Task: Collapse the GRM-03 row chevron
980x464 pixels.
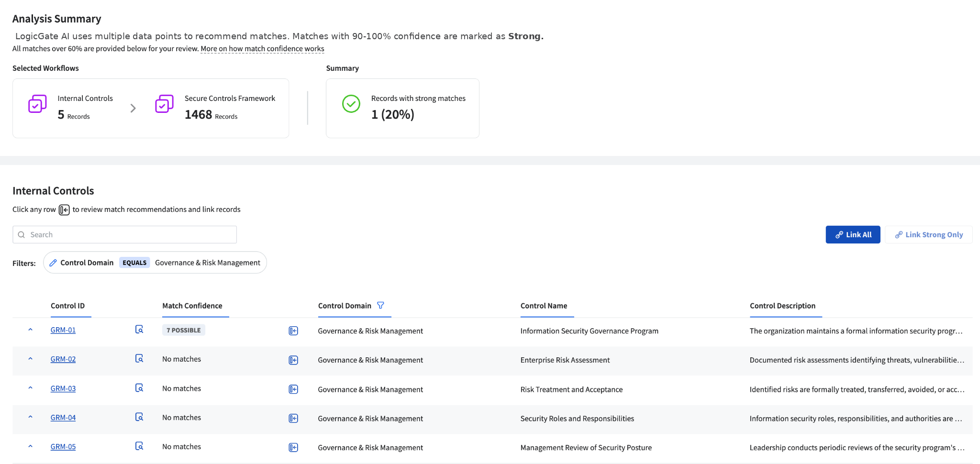Action: coord(30,388)
